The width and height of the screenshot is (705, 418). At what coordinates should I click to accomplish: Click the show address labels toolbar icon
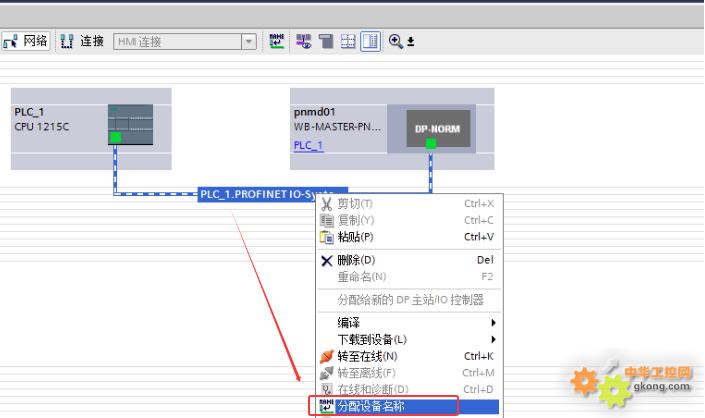tap(304, 41)
